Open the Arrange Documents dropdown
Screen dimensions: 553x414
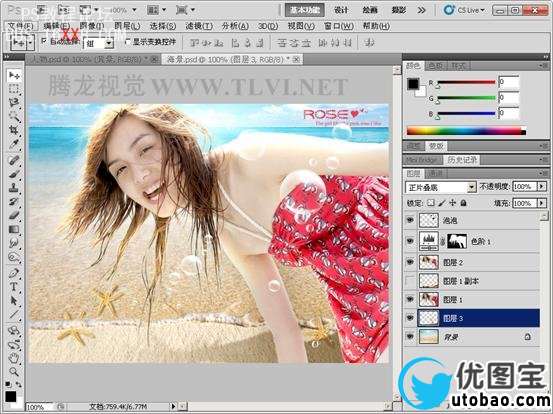pos(156,10)
